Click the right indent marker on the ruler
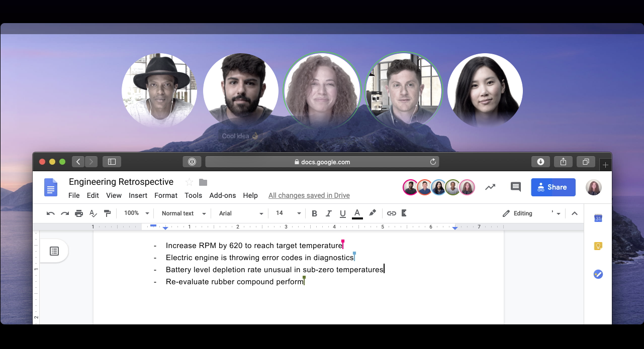Image resolution: width=644 pixels, height=349 pixels. click(x=455, y=228)
